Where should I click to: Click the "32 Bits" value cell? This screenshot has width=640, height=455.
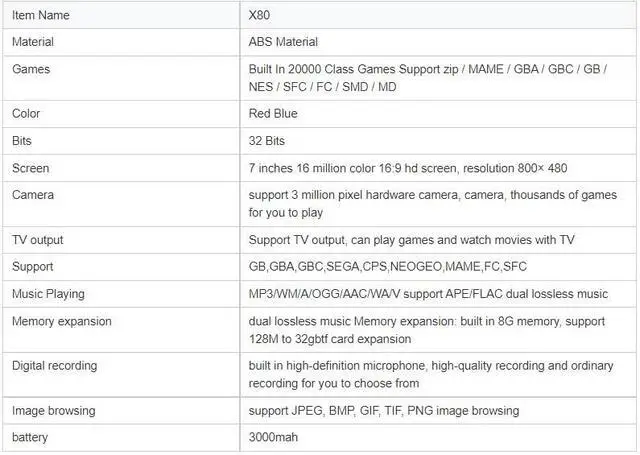point(266,141)
